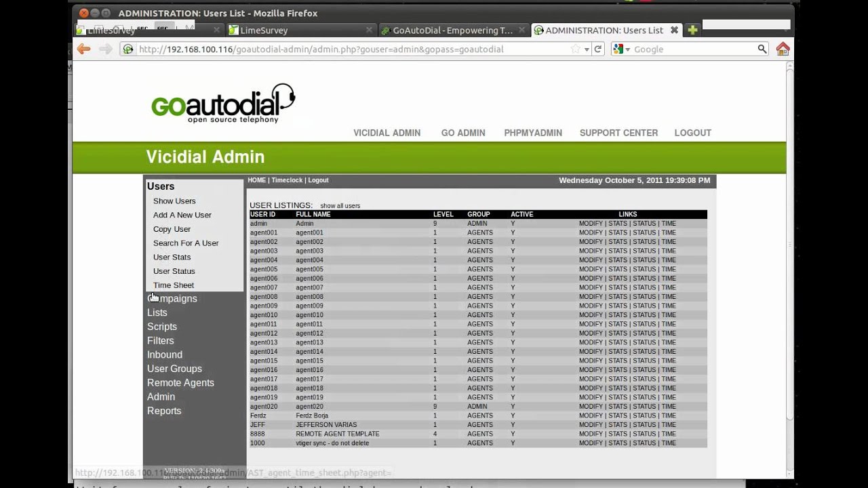Sort by the GROUP column header
The width and height of the screenshot is (868, 488).
479,214
